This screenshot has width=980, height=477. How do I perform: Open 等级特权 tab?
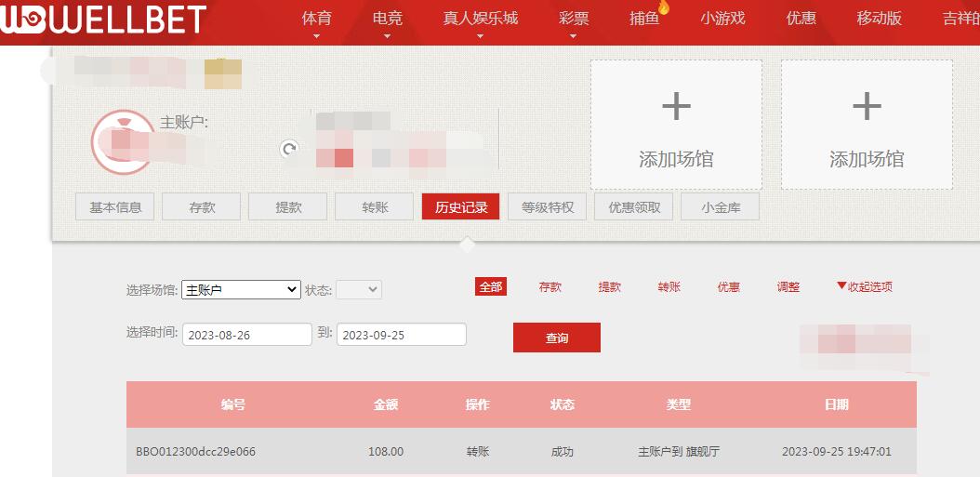point(548,207)
